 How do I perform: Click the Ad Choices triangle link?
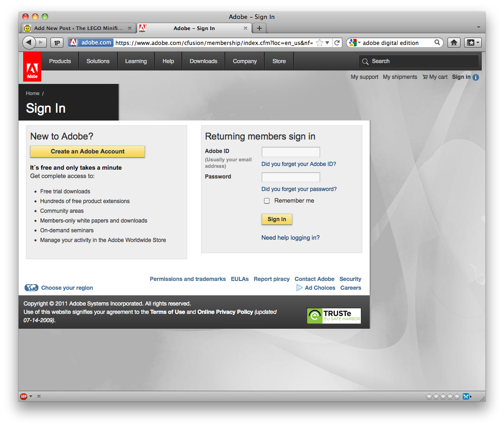(x=315, y=287)
